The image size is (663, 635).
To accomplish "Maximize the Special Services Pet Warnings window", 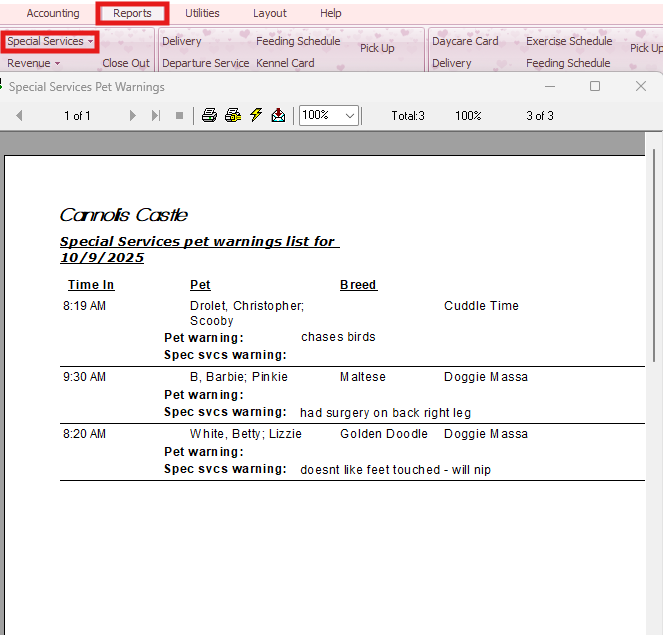I will pyautogui.click(x=595, y=87).
